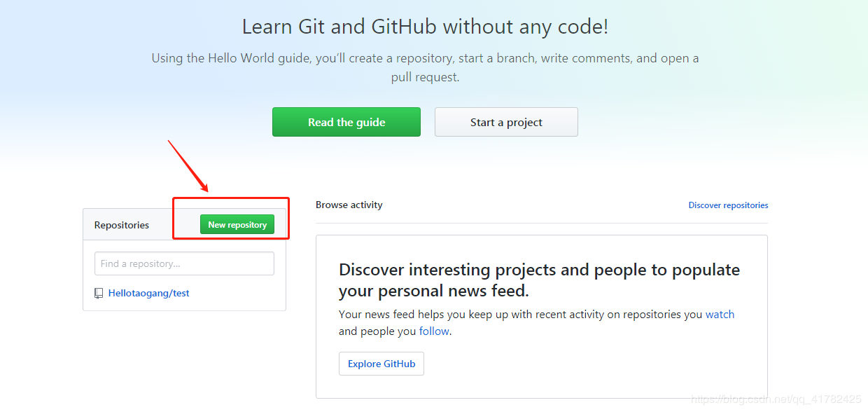The image size is (868, 412).
Task: Click the blue follow link
Action: [x=434, y=331]
